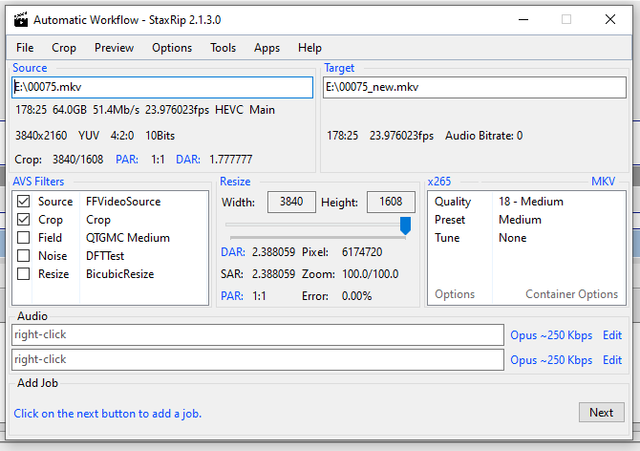Enable the Resize filter checkbox

[24, 273]
